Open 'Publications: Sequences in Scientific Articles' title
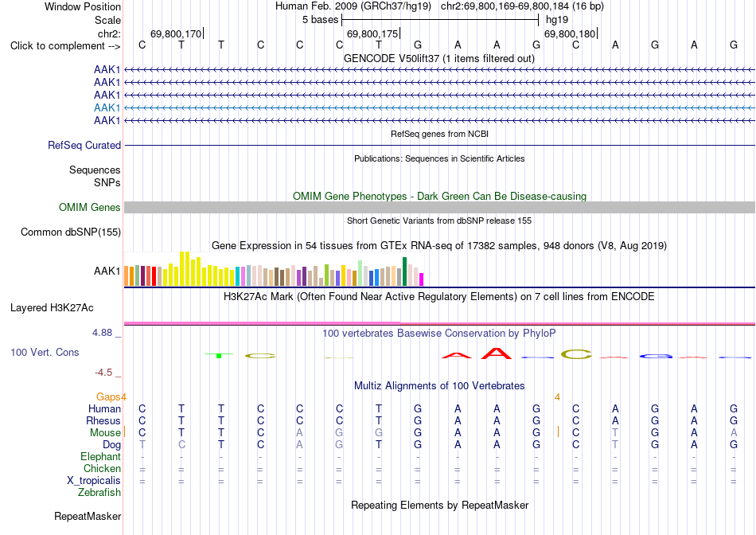The image size is (756, 535). click(439, 158)
